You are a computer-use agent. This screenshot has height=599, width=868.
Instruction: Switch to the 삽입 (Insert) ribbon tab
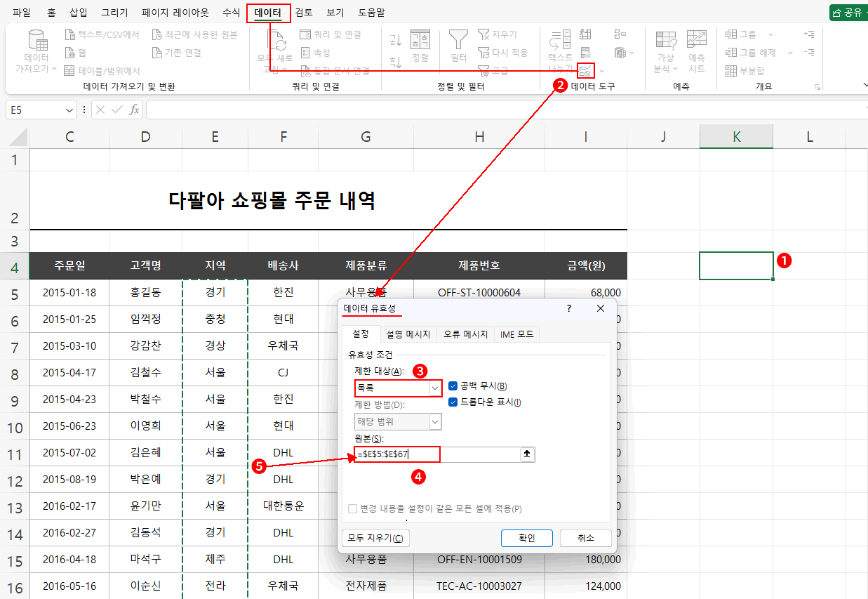(79, 13)
